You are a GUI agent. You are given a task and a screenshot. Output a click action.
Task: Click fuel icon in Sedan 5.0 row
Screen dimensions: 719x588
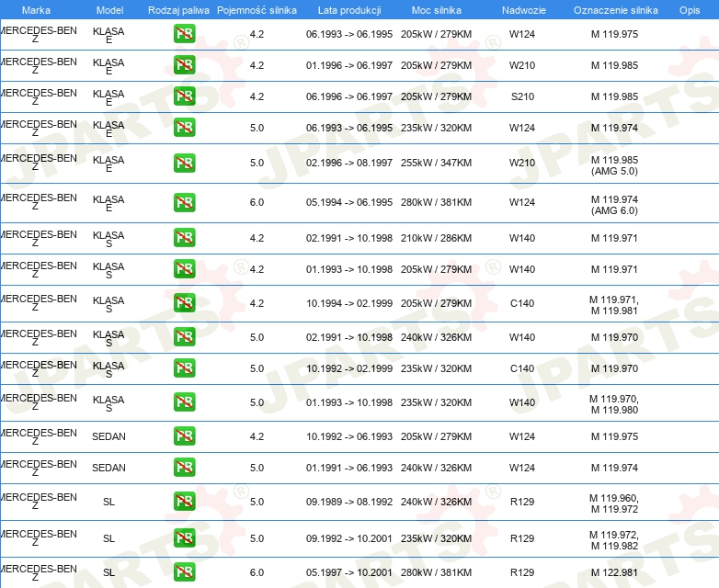point(184,468)
